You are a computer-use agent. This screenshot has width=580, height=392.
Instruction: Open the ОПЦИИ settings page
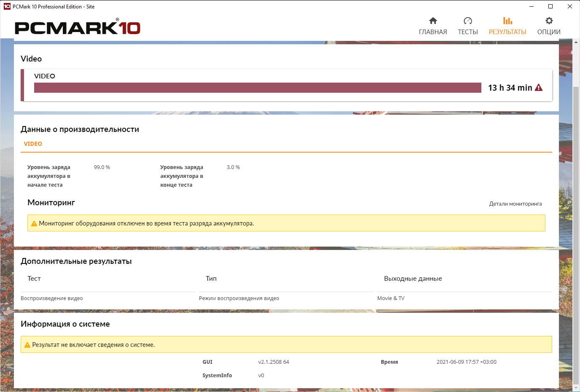[x=549, y=26]
